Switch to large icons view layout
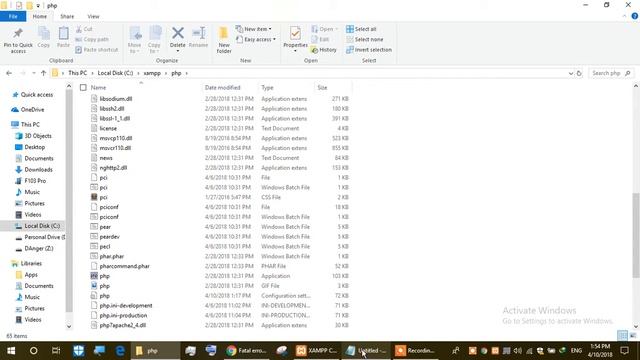 click(x=633, y=336)
